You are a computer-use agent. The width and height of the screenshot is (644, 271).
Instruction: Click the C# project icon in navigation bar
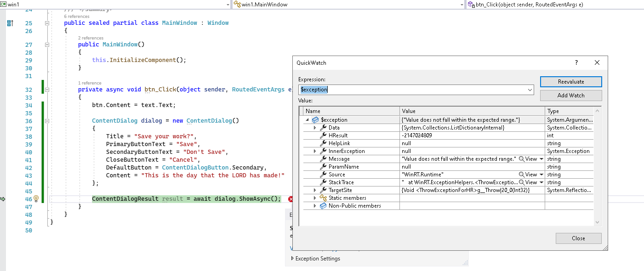pyautogui.click(x=4, y=4)
